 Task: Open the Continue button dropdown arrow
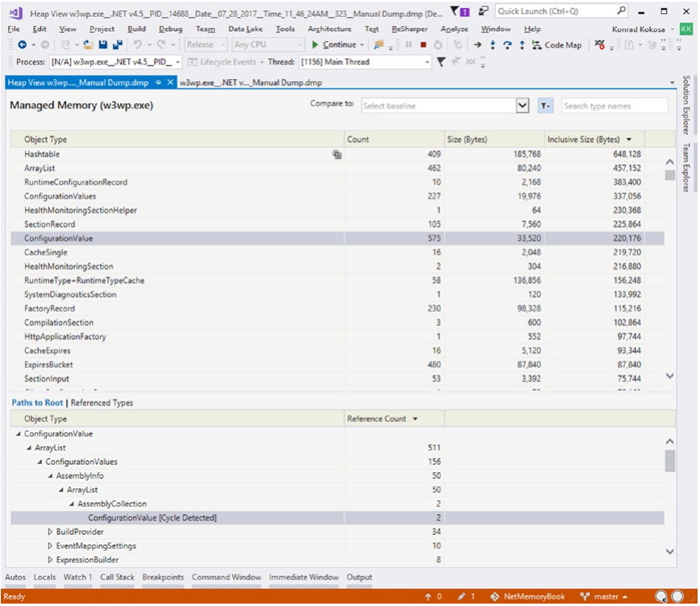pyautogui.click(x=362, y=45)
